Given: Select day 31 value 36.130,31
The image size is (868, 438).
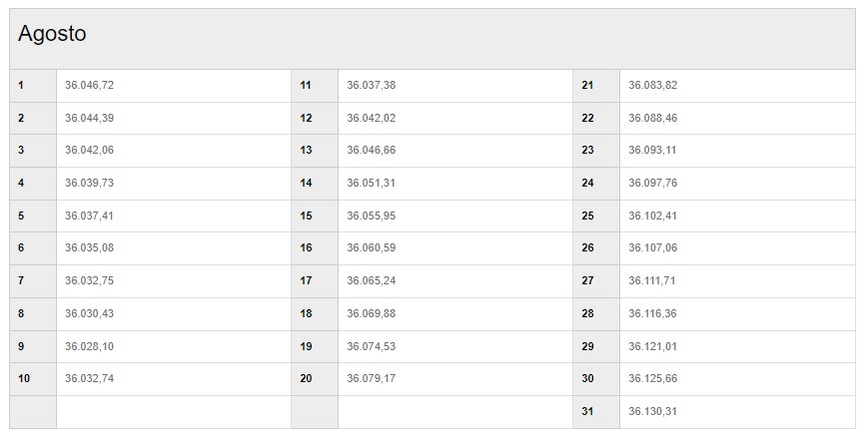Looking at the screenshot, I should (652, 411).
